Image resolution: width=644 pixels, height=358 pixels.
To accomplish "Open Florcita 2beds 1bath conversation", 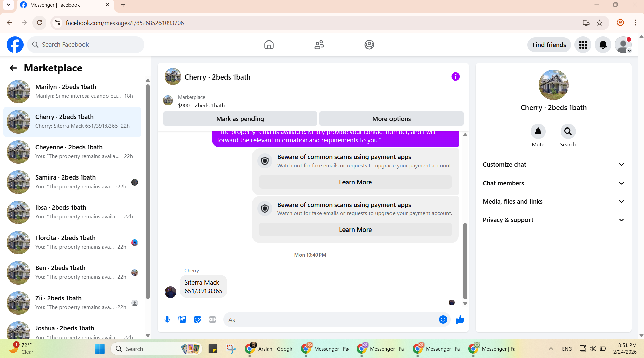I will pyautogui.click(x=72, y=242).
